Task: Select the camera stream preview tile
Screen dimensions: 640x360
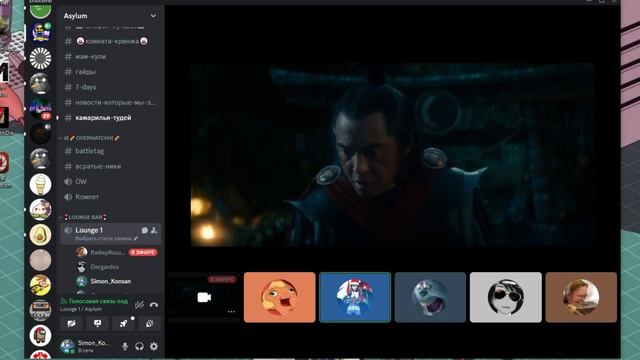Action: [x=204, y=298]
